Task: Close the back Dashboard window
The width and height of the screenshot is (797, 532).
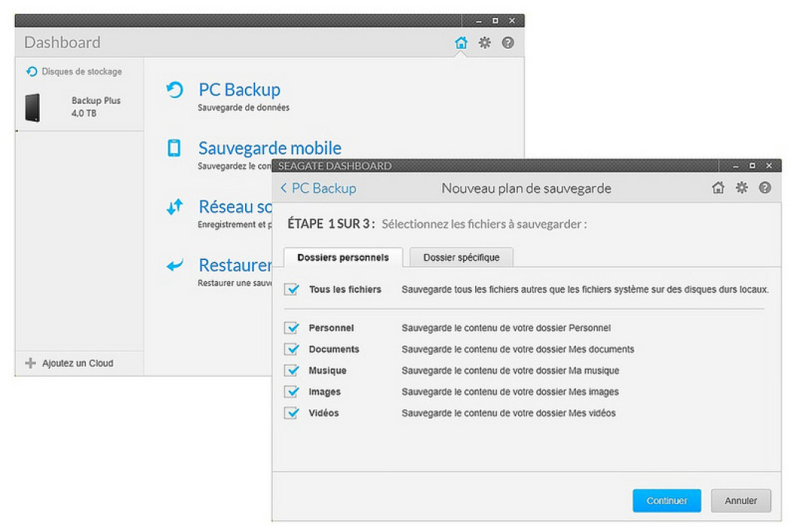Action: coord(512,21)
